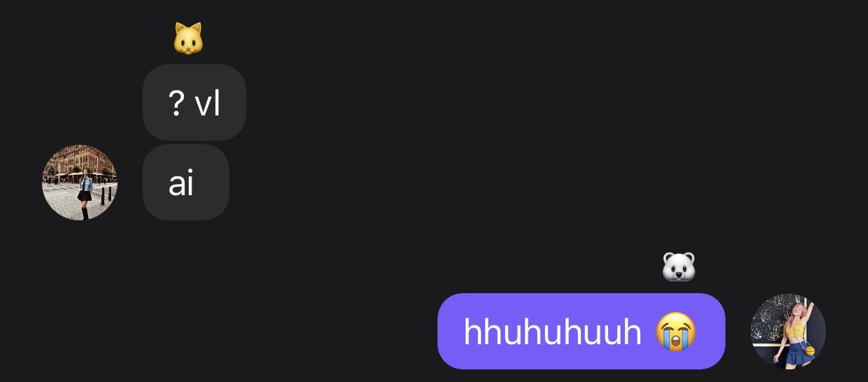Click the question mark in "? vl"
Viewport: 868px width, 382px height.
pyautogui.click(x=177, y=104)
